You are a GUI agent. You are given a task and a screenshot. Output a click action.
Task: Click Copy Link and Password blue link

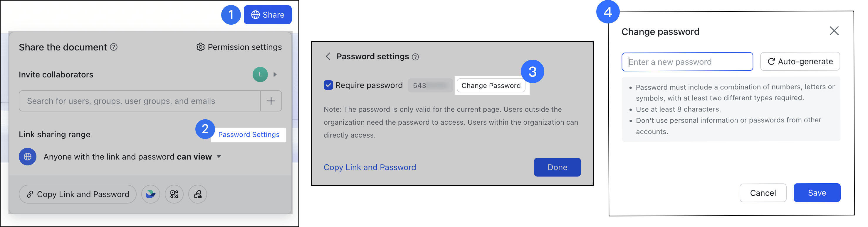pos(370,167)
